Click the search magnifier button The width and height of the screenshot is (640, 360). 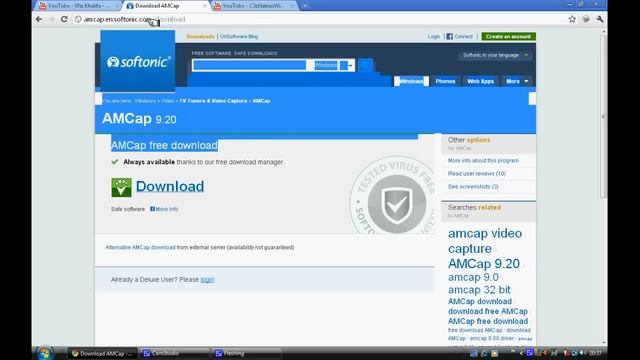(365, 65)
